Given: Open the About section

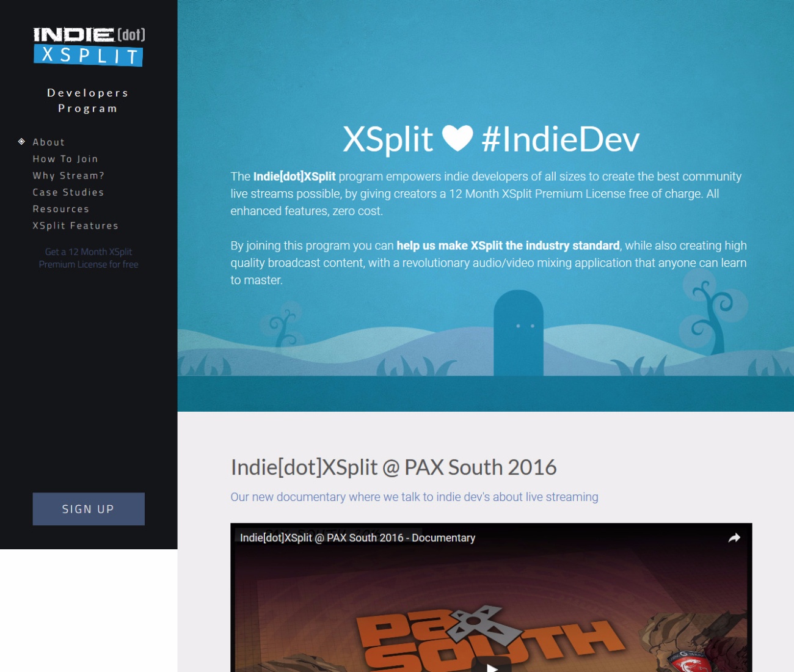Looking at the screenshot, I should point(49,142).
